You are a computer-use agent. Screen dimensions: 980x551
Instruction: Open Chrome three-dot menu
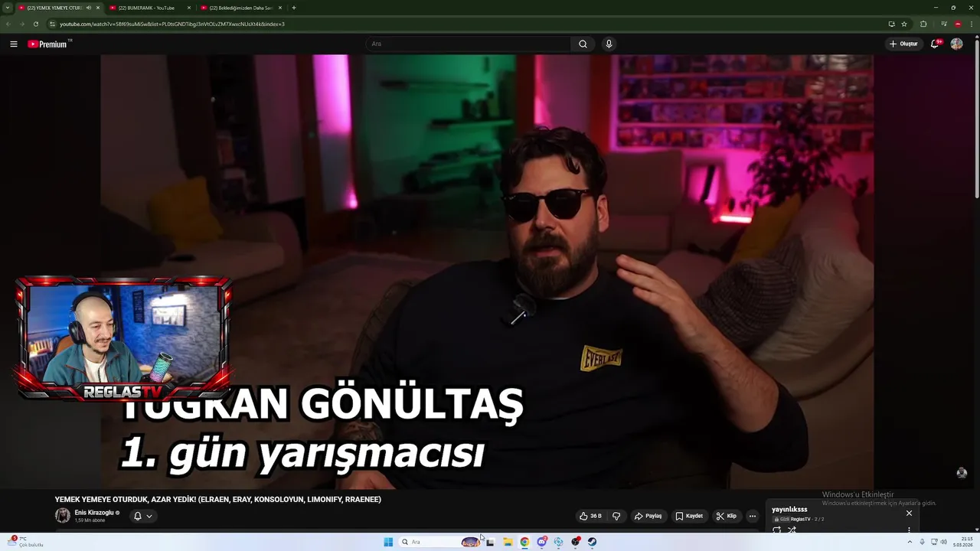(972, 24)
